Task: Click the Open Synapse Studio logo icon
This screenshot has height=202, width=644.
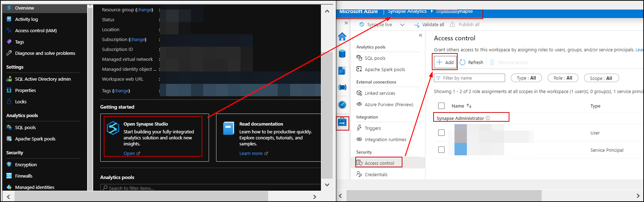Action: (113, 128)
